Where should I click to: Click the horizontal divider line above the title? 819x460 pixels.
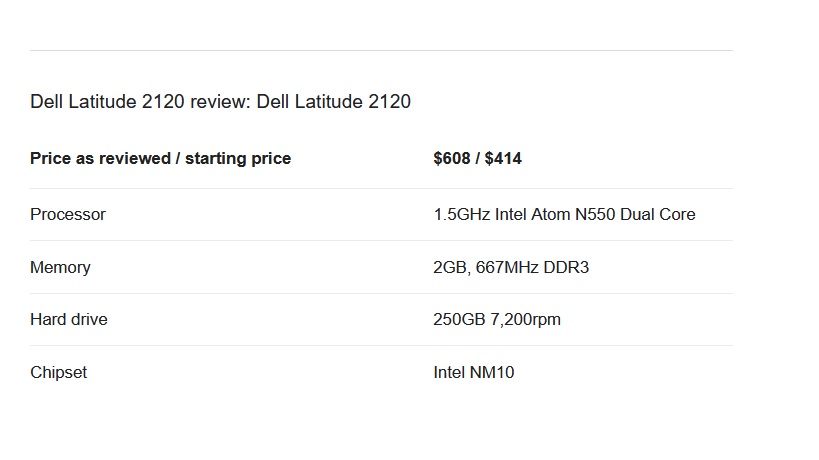click(381, 51)
